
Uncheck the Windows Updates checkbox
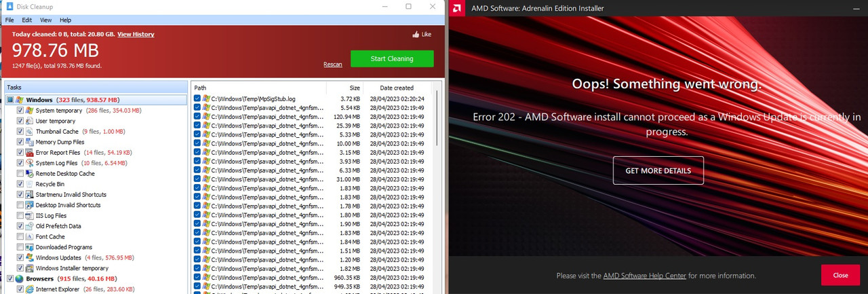(20, 258)
